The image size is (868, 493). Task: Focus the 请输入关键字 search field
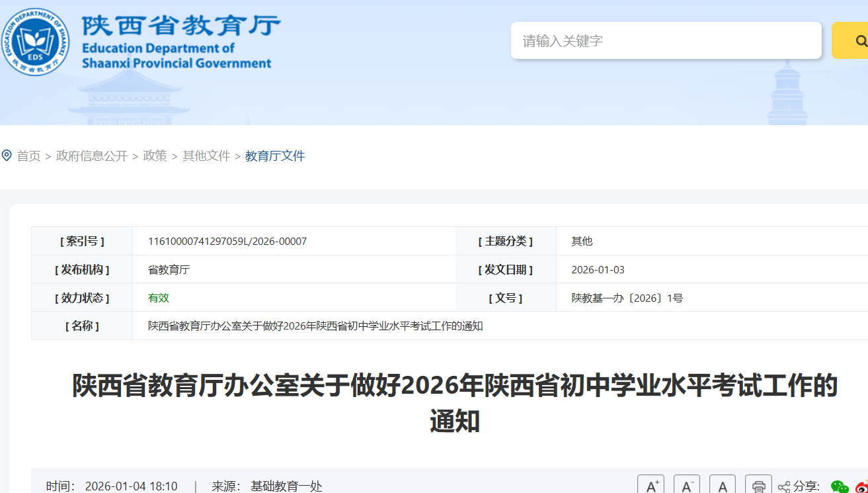(x=666, y=41)
